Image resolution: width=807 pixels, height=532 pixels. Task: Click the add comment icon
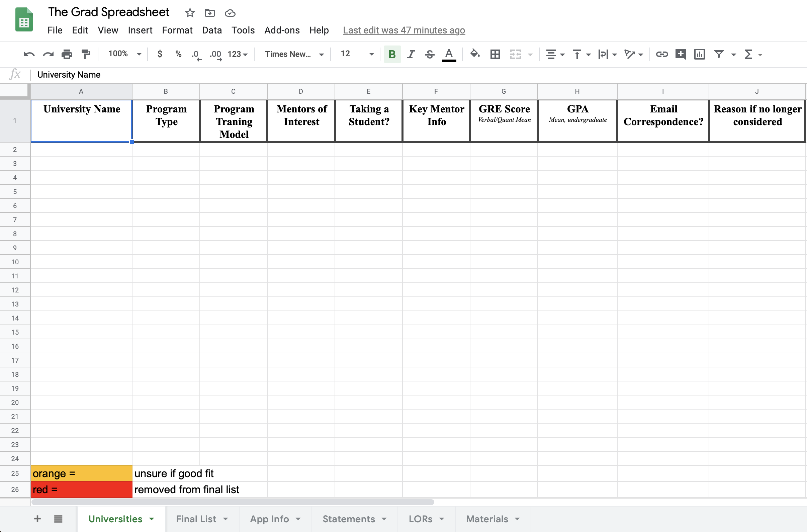[x=681, y=54]
